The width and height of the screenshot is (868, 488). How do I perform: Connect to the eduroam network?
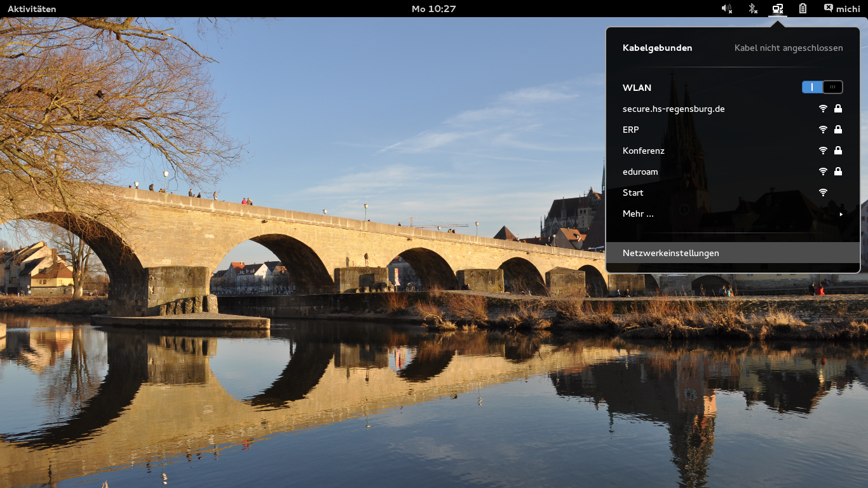coord(640,172)
